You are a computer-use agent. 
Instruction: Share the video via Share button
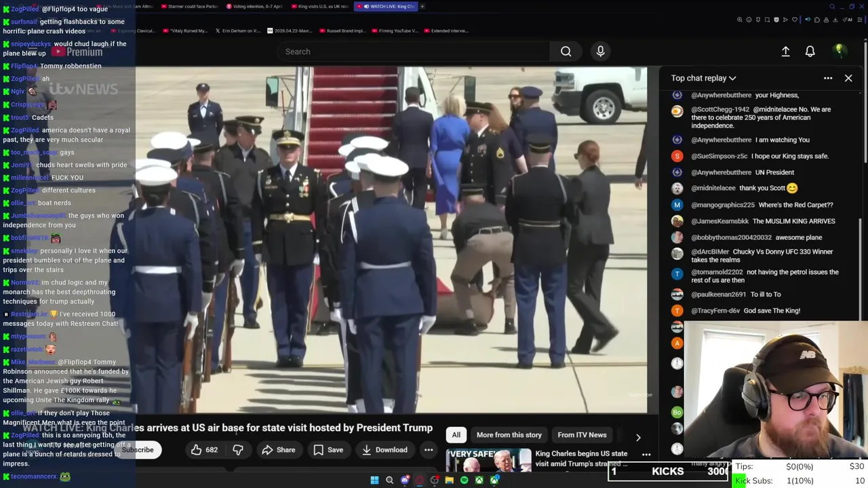279,449
